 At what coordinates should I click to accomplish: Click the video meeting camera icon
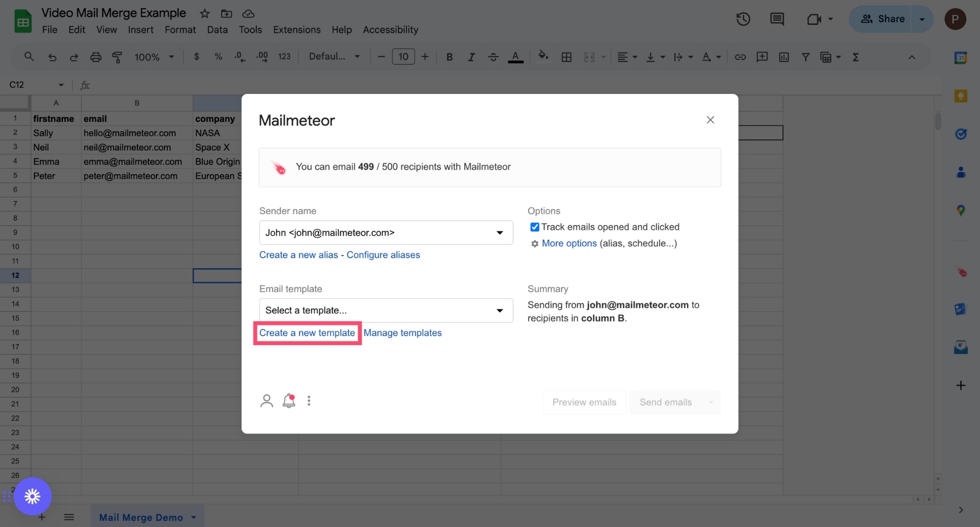(x=813, y=19)
